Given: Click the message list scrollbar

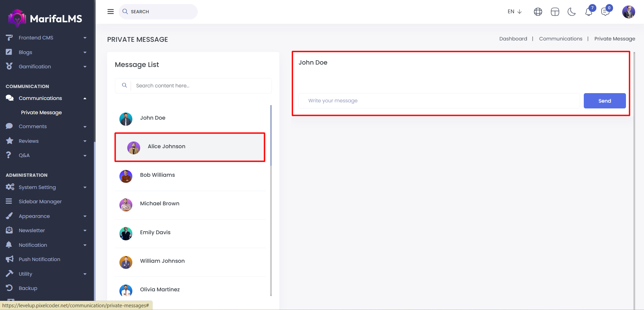Looking at the screenshot, I should (271, 136).
